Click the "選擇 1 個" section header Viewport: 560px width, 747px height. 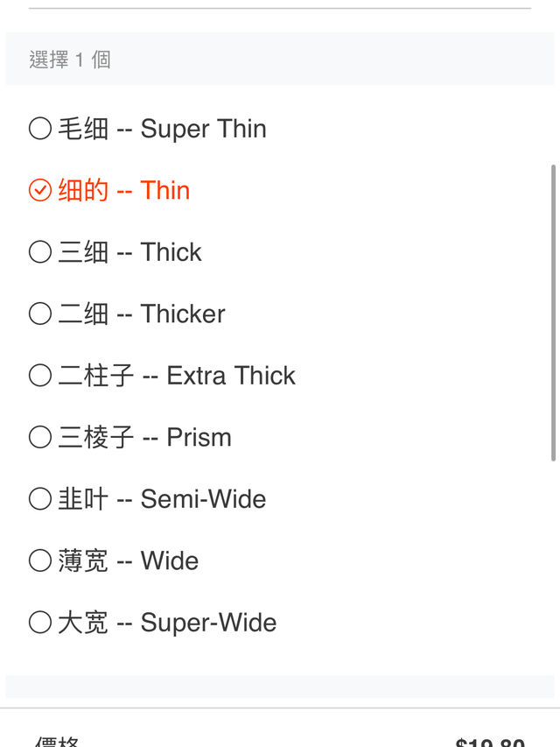(70, 60)
